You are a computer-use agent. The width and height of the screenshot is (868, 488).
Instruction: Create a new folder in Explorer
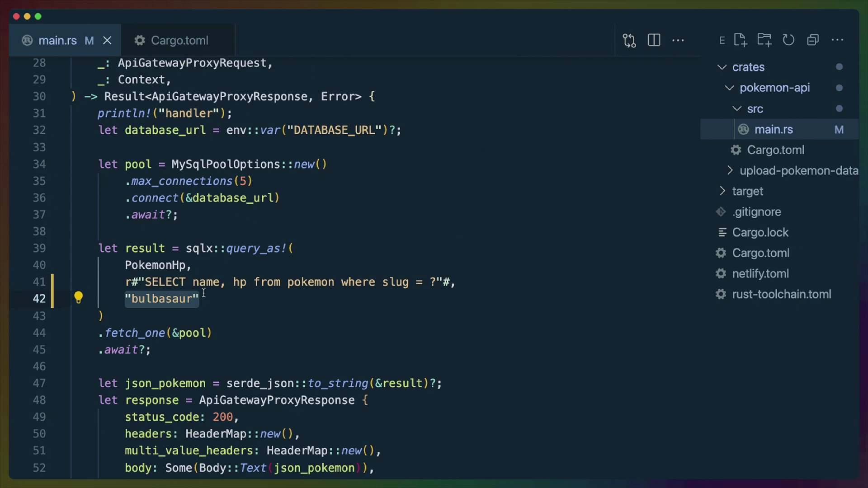764,40
